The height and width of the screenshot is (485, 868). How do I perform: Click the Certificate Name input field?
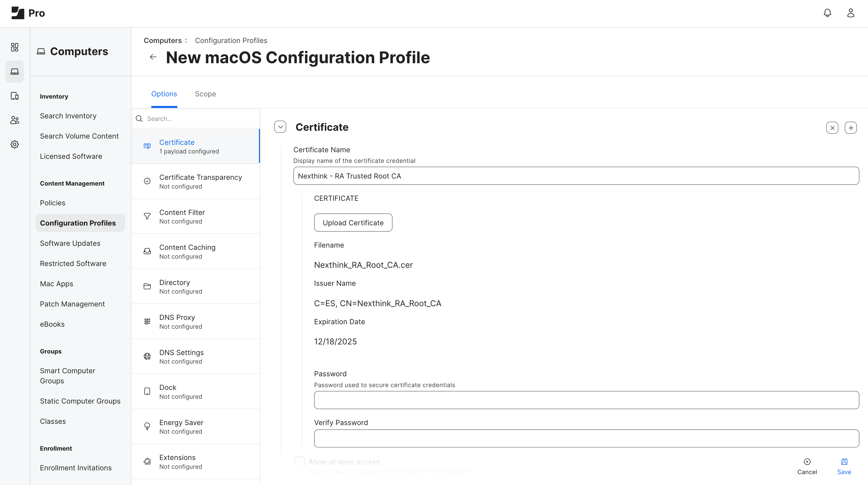[576, 176]
